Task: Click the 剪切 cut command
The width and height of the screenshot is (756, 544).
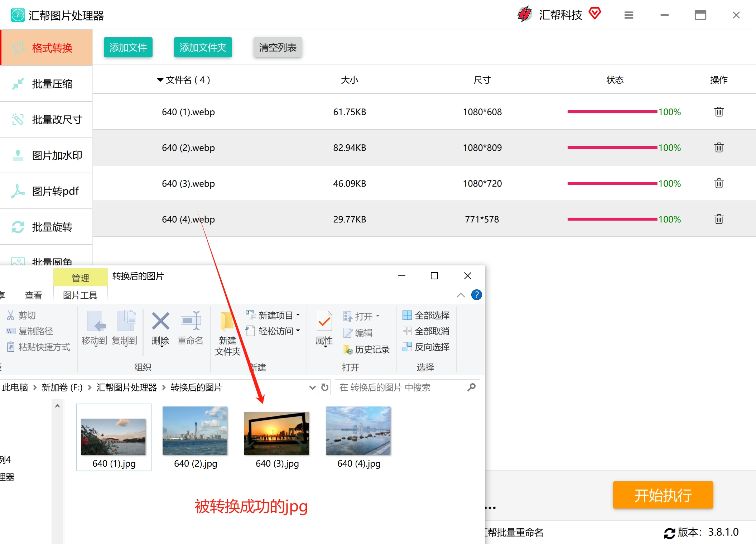Action: 21,316
